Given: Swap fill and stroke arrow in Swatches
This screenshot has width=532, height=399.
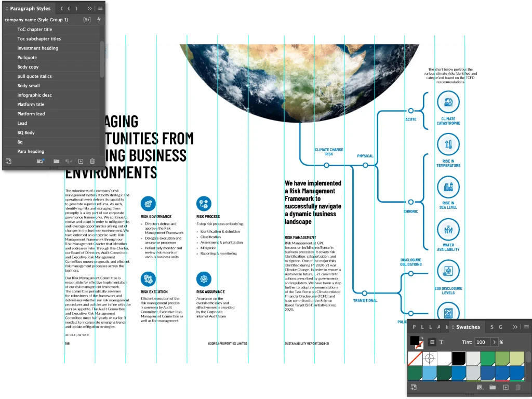Looking at the screenshot, I should coord(422,338).
